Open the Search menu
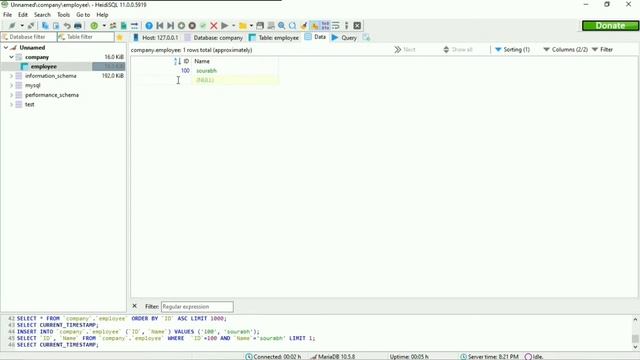Screen dimensions: 640x360 (x=42, y=15)
